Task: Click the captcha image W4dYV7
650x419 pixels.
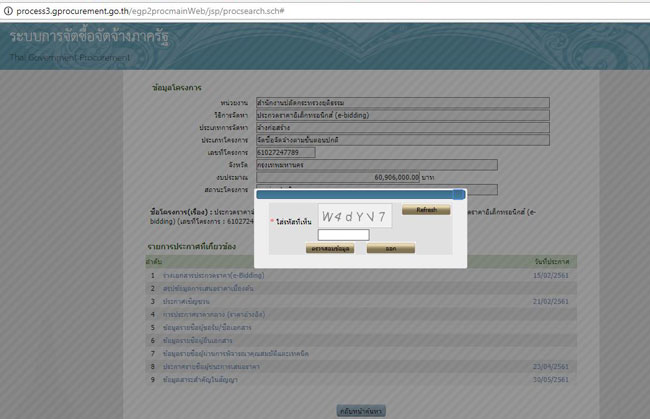Action: coord(357,214)
